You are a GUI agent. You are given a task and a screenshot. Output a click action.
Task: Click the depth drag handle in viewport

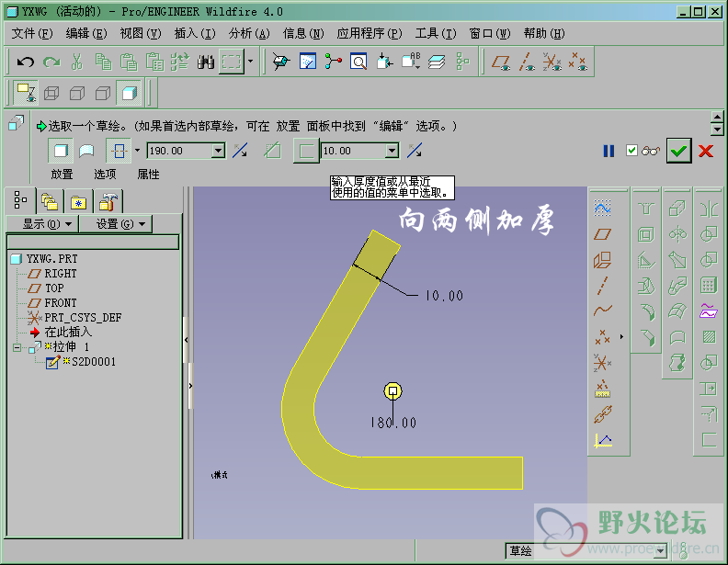(x=392, y=391)
